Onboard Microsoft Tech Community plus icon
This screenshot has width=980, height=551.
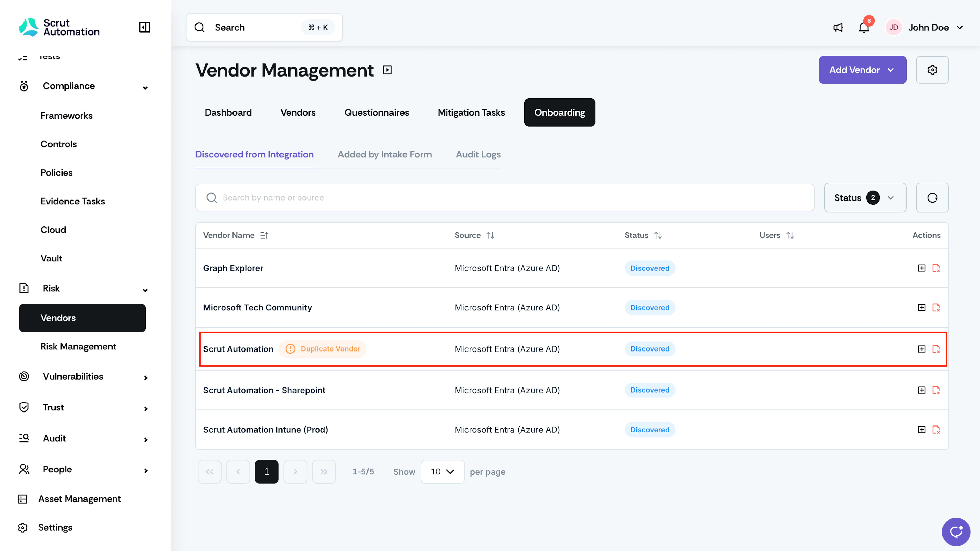pyautogui.click(x=921, y=307)
